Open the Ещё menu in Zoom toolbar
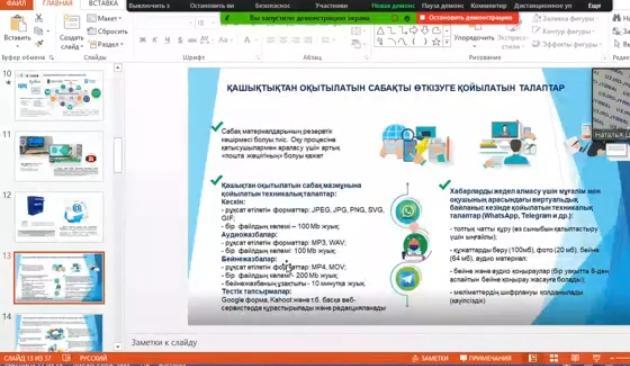This screenshot has width=630, height=366. coord(594,6)
